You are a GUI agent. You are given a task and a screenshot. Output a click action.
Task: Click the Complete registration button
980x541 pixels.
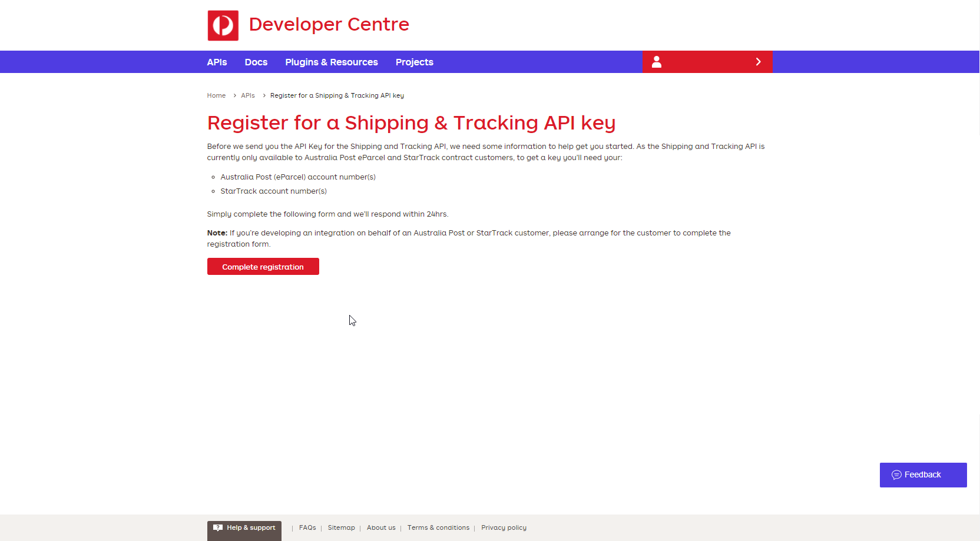tap(263, 267)
